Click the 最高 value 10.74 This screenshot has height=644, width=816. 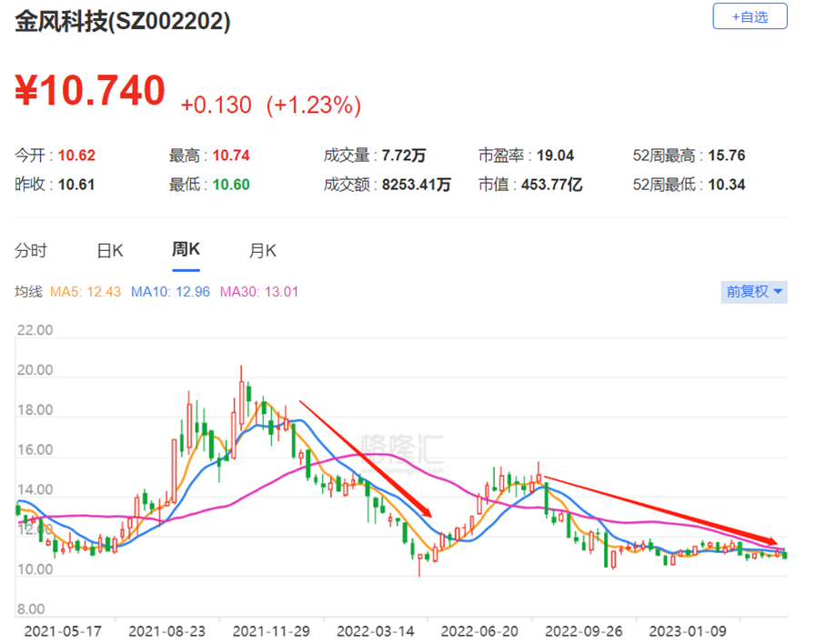pos(231,156)
